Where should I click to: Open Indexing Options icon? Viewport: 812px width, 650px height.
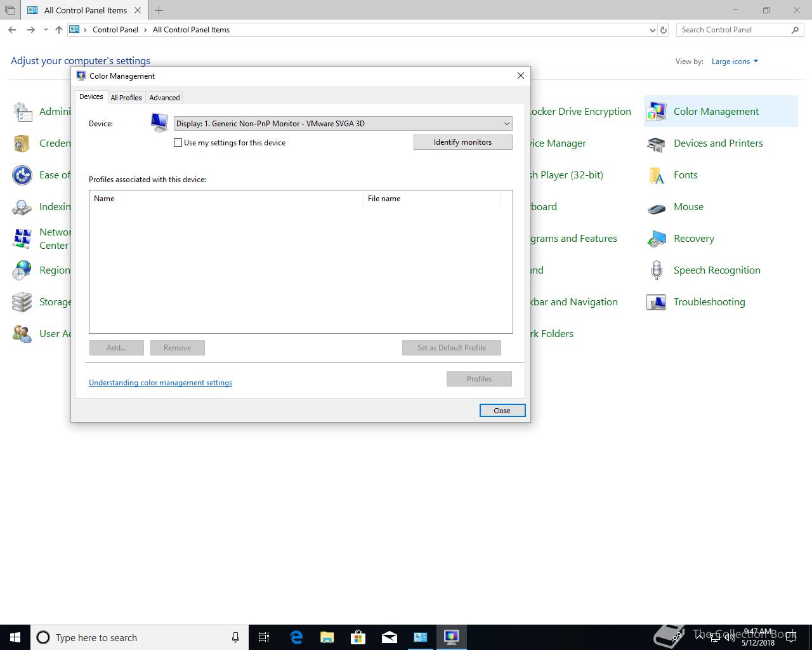(x=22, y=207)
